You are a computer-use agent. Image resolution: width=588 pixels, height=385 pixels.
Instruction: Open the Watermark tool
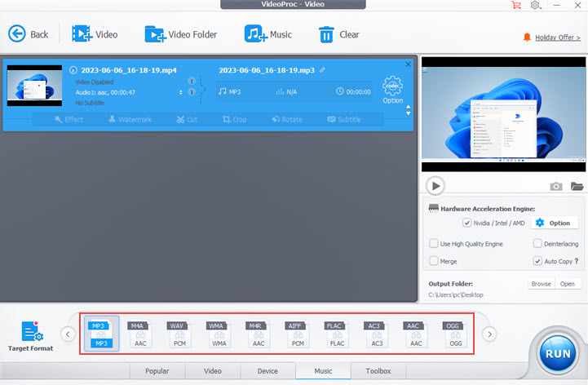tap(130, 119)
